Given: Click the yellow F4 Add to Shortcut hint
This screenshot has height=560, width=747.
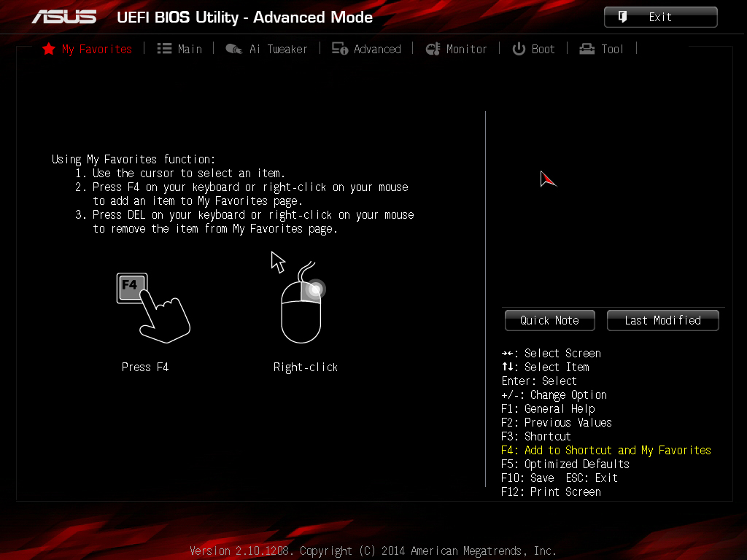Looking at the screenshot, I should click(606, 450).
